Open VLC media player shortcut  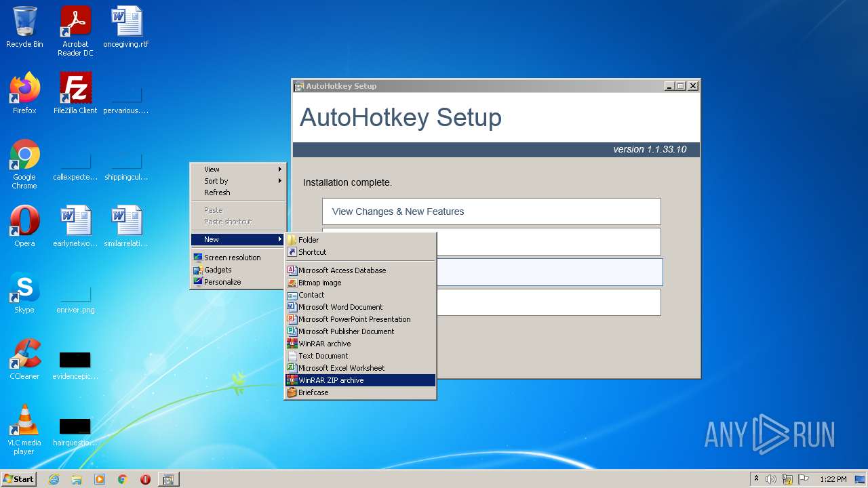(24, 430)
